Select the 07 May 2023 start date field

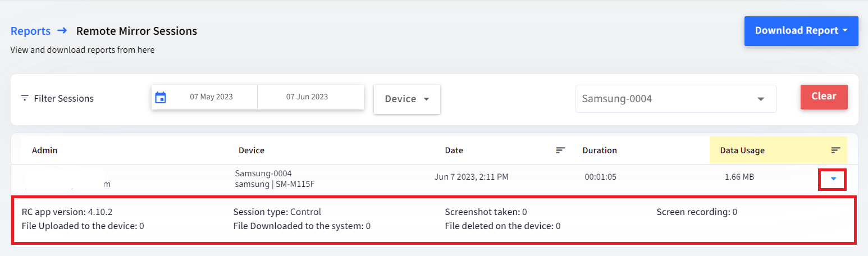[211, 97]
